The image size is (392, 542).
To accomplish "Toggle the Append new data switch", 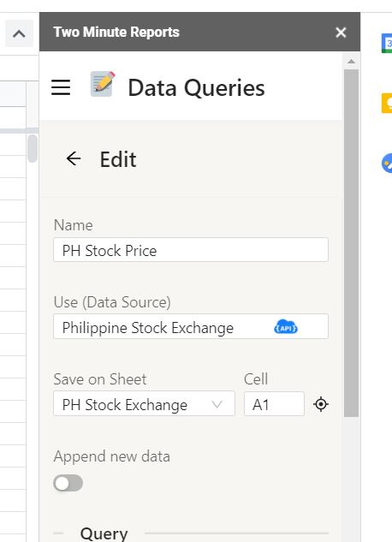I will coord(68,483).
